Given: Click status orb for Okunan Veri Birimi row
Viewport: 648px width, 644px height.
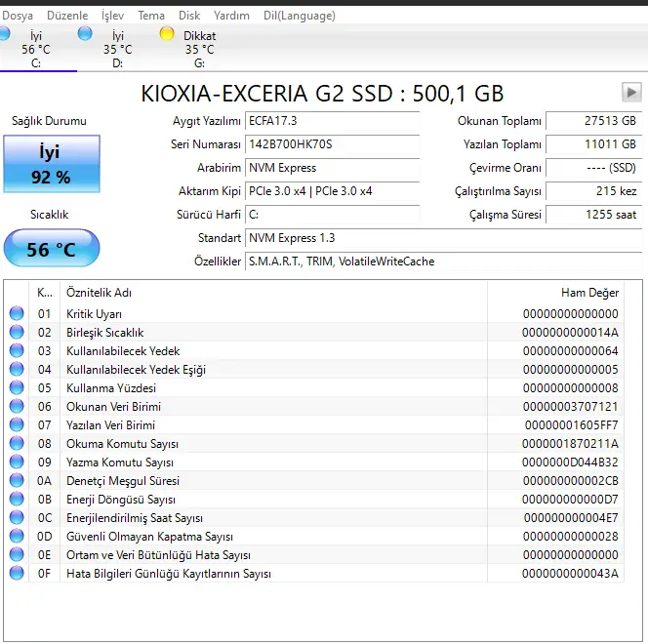Looking at the screenshot, I should tap(17, 406).
